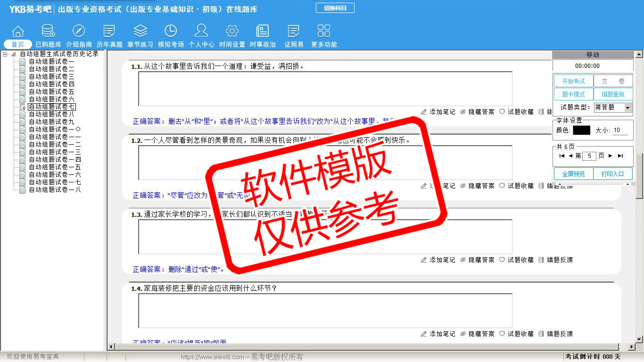Open the 介绍指南 compass icon
This screenshot has width=644, height=362.
[79, 32]
